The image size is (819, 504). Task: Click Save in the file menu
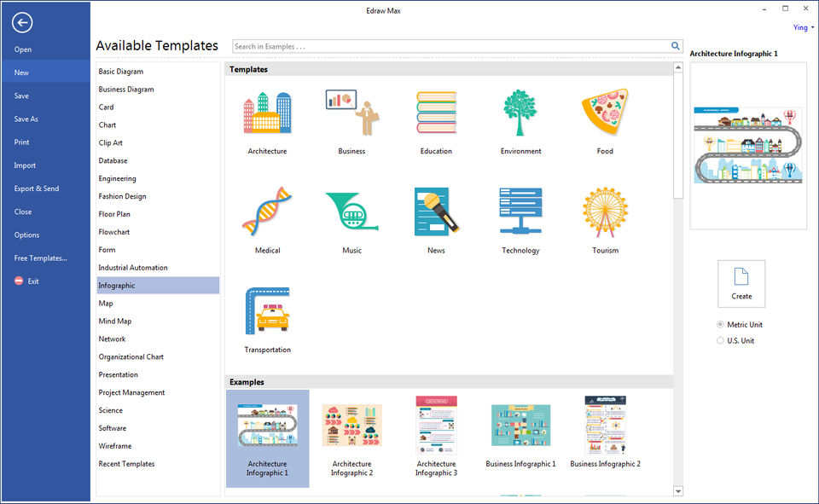21,96
